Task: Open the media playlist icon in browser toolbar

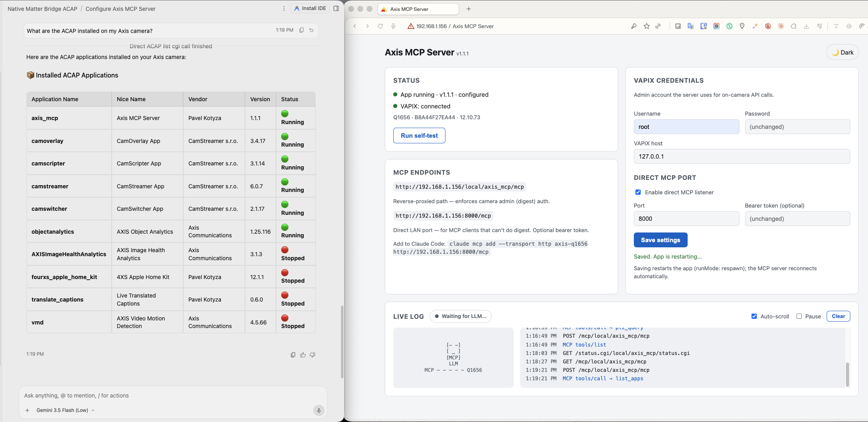Action: click(x=819, y=26)
